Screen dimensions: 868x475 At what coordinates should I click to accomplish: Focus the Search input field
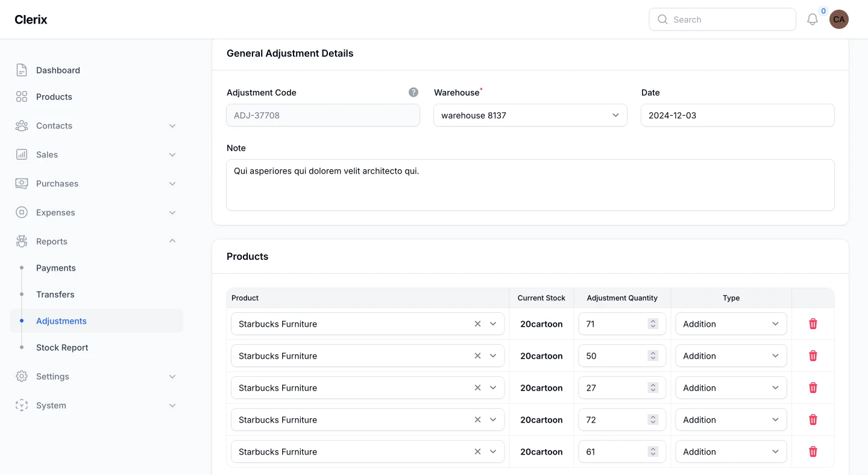pos(722,19)
